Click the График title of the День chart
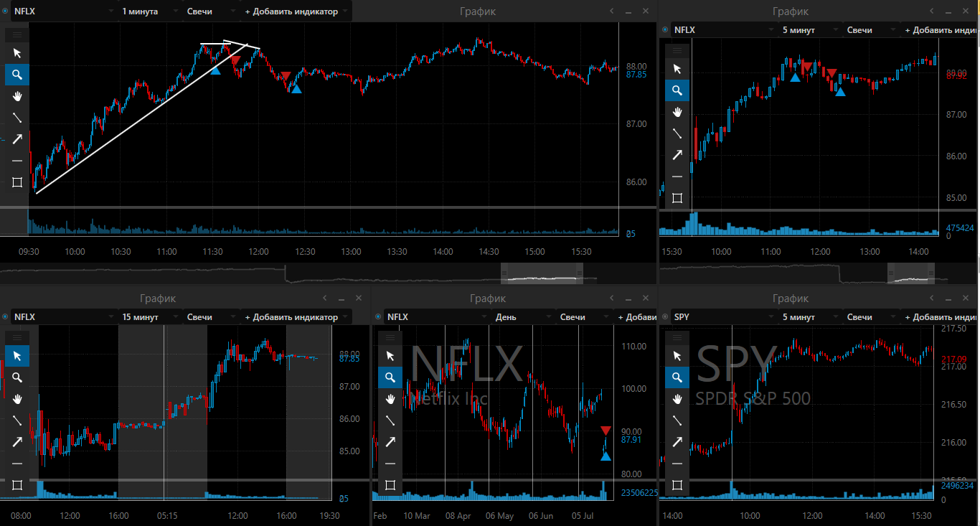This screenshot has width=980, height=526. tap(488, 299)
